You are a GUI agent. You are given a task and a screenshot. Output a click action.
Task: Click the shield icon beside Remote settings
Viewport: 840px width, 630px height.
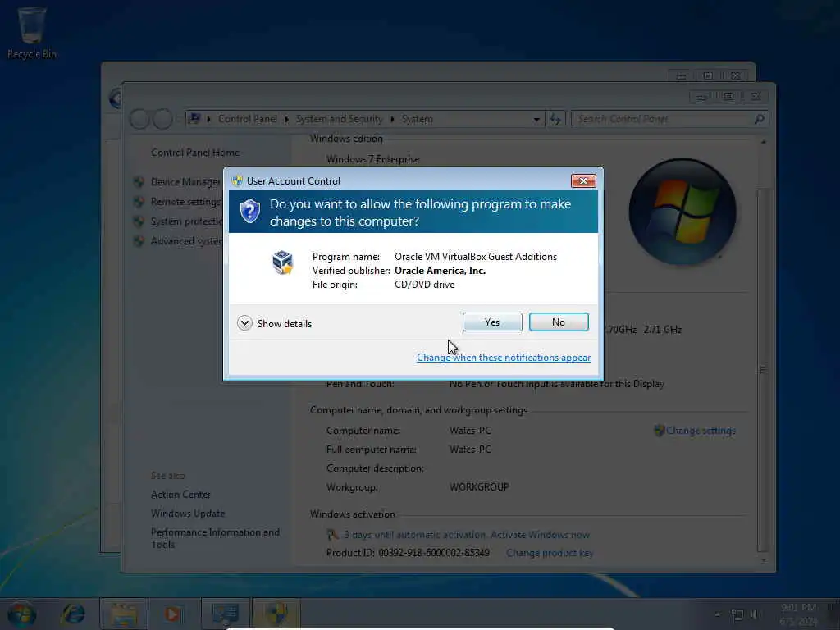pos(139,202)
